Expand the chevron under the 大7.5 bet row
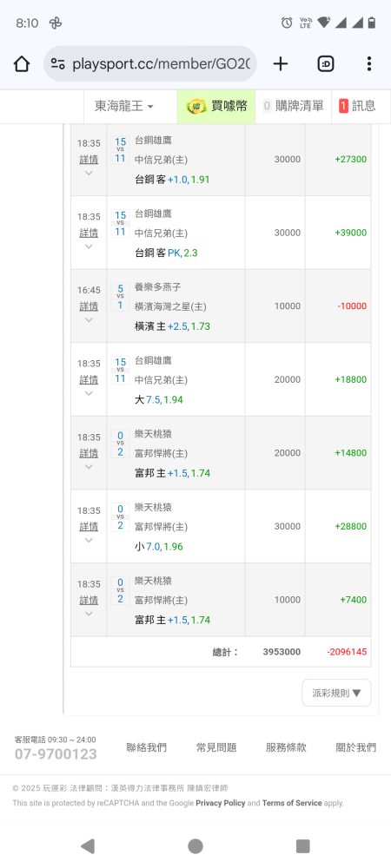This screenshot has width=391, height=868. 89,393
